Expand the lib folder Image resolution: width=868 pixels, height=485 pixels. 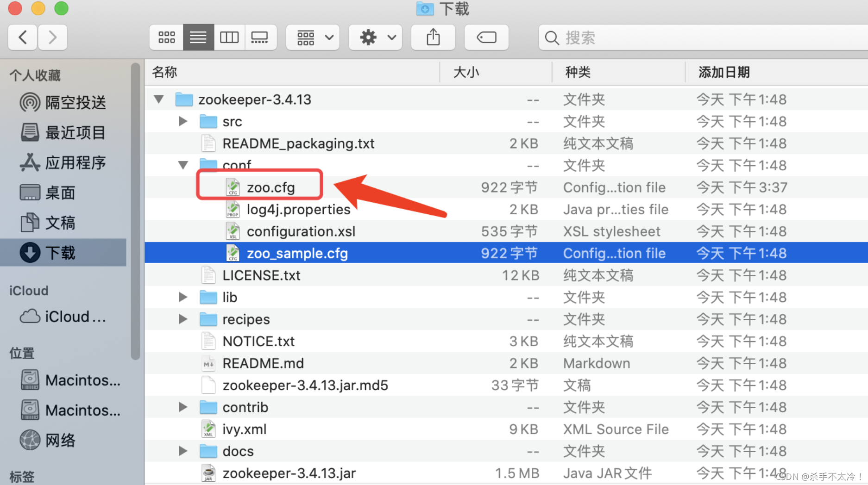[183, 297]
